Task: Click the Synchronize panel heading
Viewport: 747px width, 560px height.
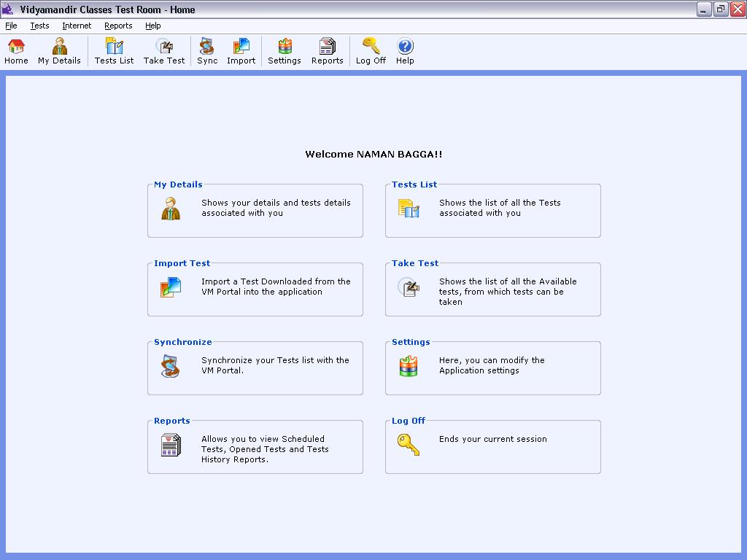Action: coord(183,342)
